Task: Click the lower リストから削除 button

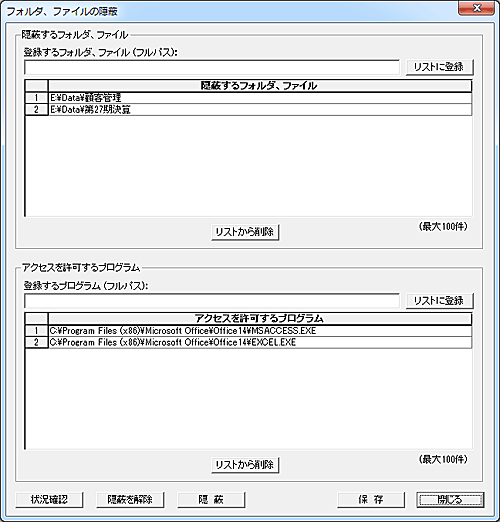Action: coord(245,465)
